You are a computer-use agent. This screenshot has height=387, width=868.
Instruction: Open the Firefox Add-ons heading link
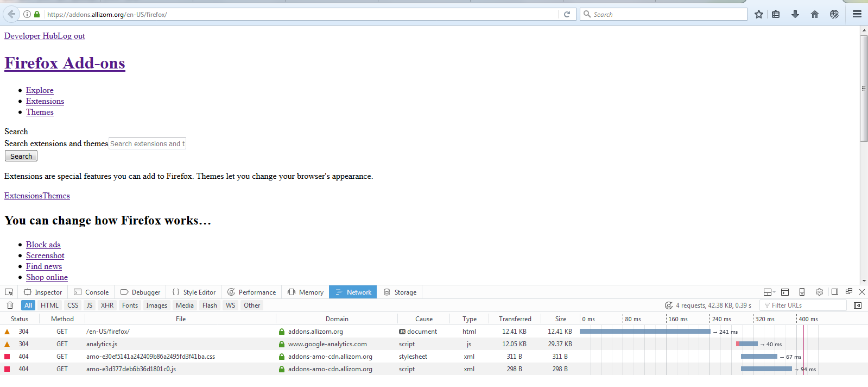(65, 63)
